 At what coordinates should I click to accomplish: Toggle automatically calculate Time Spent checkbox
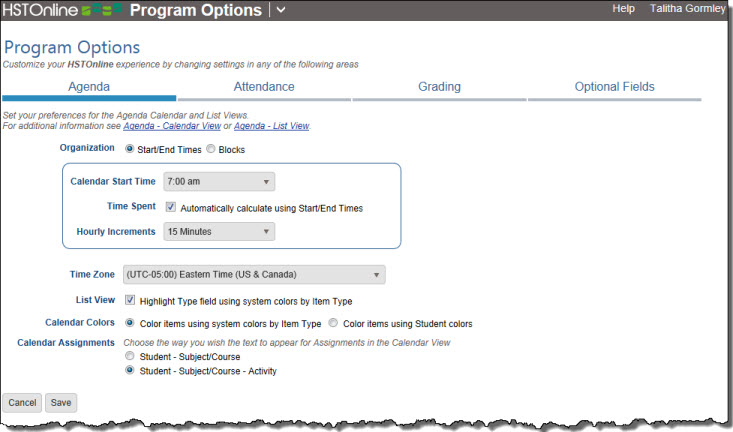coord(171,207)
